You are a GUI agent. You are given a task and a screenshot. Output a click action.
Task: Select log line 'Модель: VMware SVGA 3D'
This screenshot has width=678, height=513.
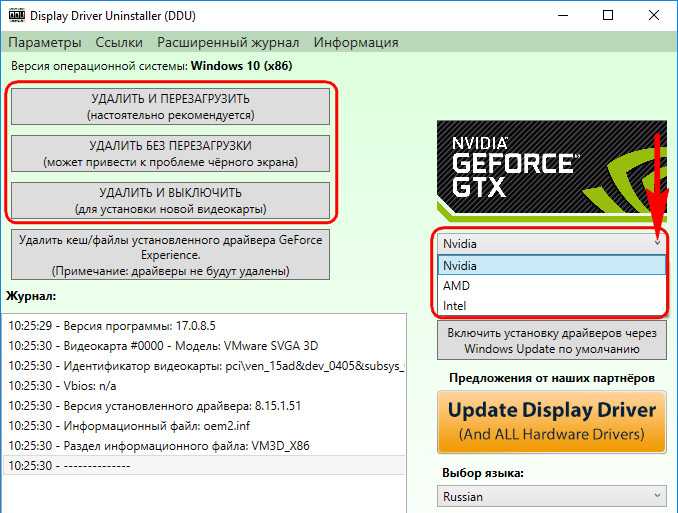point(204,346)
